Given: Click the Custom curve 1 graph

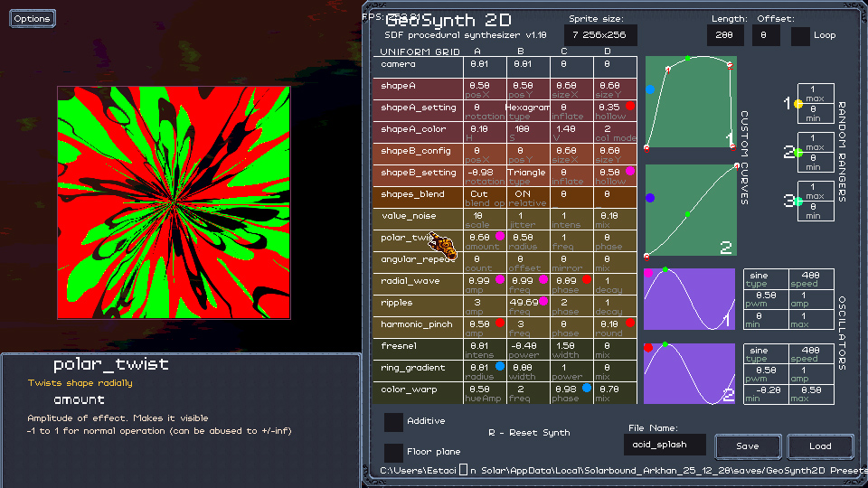Looking at the screenshot, I should pyautogui.click(x=691, y=101).
